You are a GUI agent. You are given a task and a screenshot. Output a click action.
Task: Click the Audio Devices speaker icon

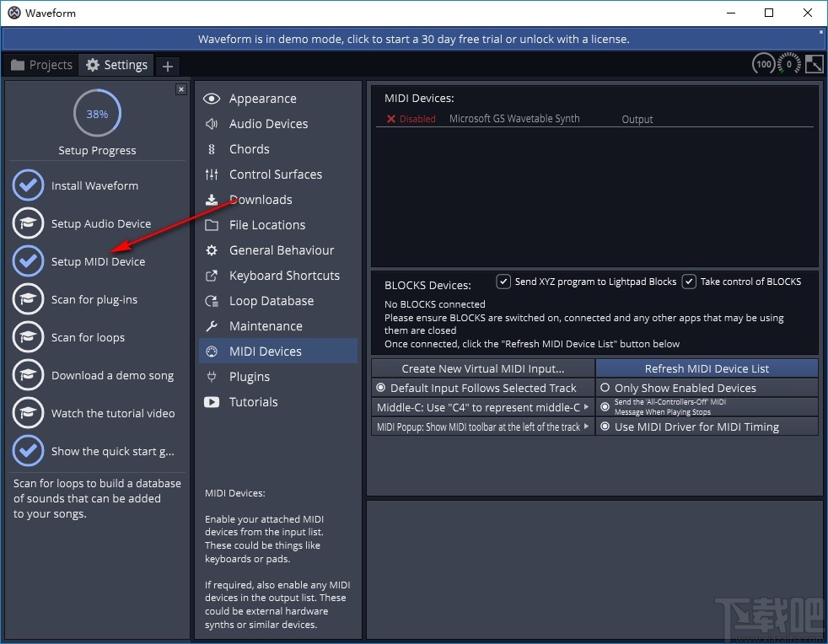(x=212, y=124)
